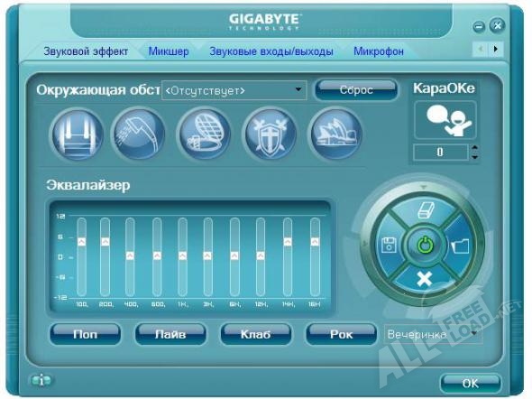Screen dimensions: 532x399
Task: Click the Сброс reset button
Action: [356, 90]
